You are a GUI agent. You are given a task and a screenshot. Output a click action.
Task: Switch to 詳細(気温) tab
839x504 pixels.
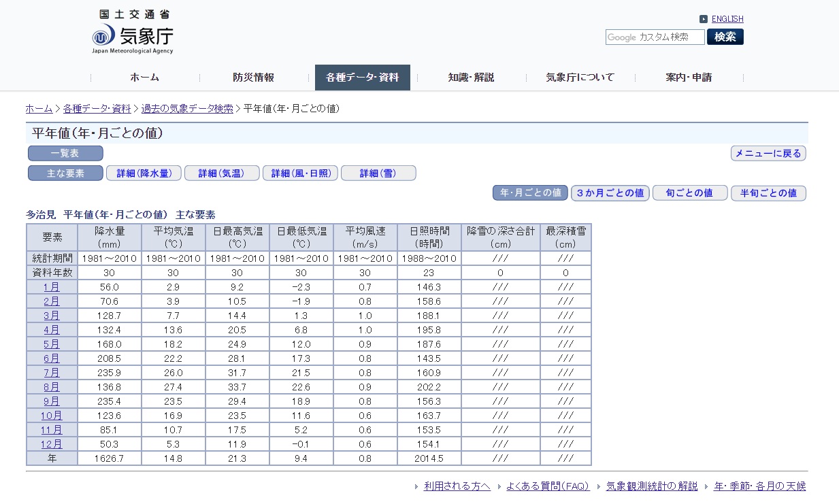(222, 173)
